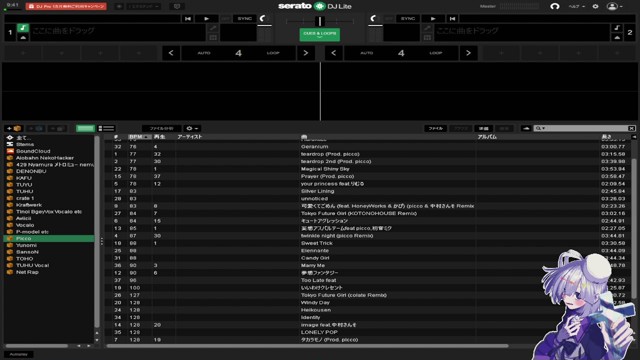Screen dimensions: 640x360
Task: Click the headphones icon in the top bar
Action: tap(554, 6)
